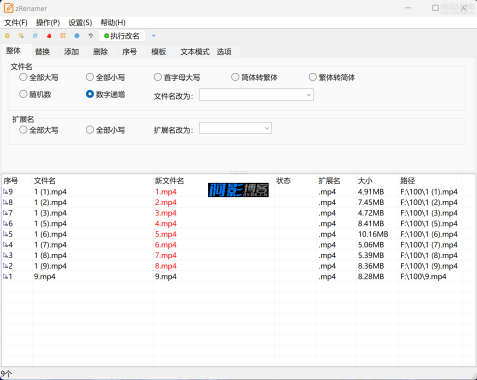Select the file 1 (5).mp4
The height and width of the screenshot is (380, 477).
click(50, 224)
